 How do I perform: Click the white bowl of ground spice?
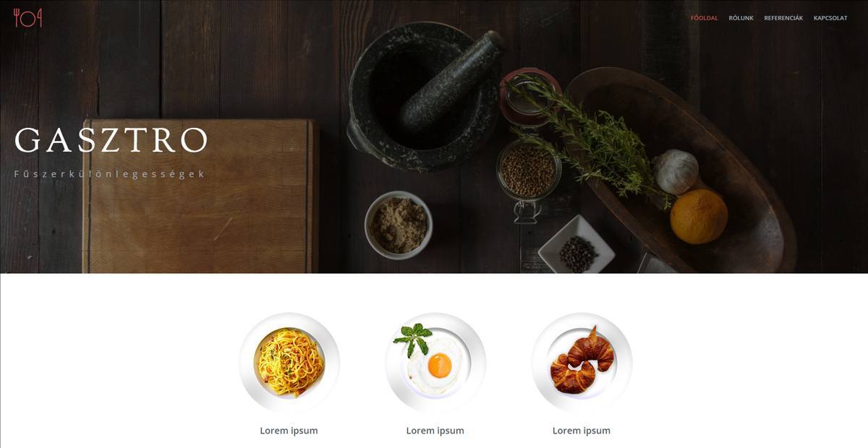[399, 225]
